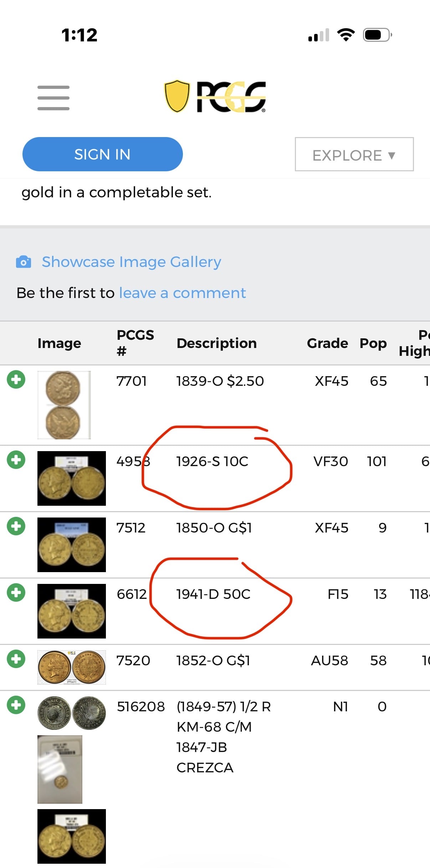
Task: Open the (1849-57) 1/2 R coin photo
Action: pyautogui.click(x=72, y=713)
